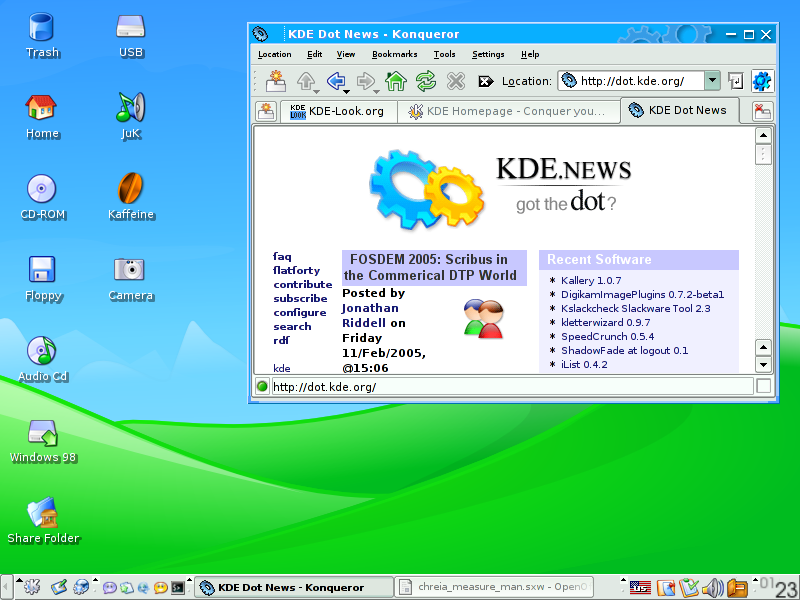Click the Stop loading X icon
The image size is (800, 600).
pos(456,81)
